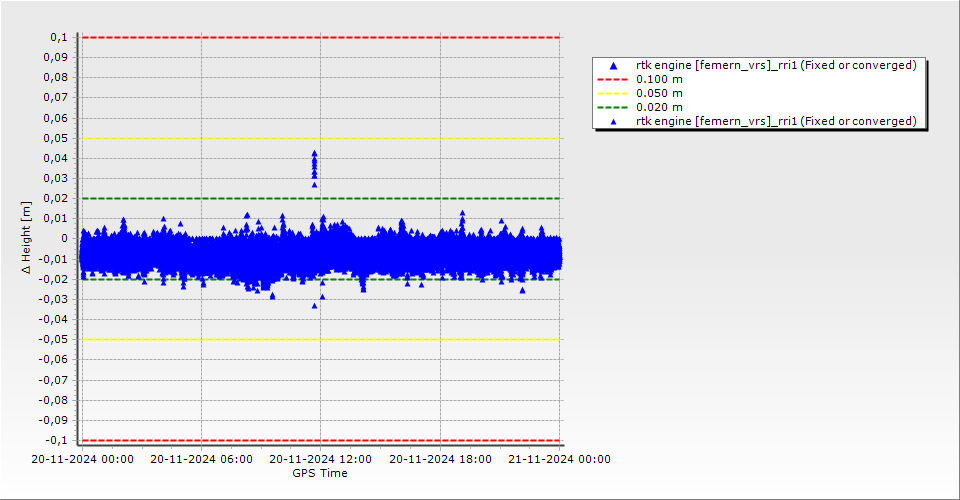Image resolution: width=960 pixels, height=500 pixels.
Task: Click the Δ Height [m] axis title
Action: pos(27,237)
